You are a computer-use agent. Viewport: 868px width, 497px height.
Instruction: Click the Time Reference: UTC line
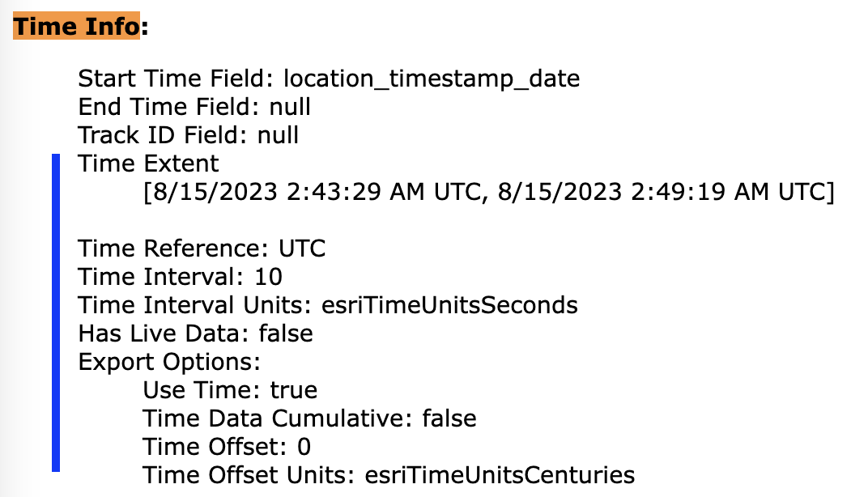click(202, 248)
